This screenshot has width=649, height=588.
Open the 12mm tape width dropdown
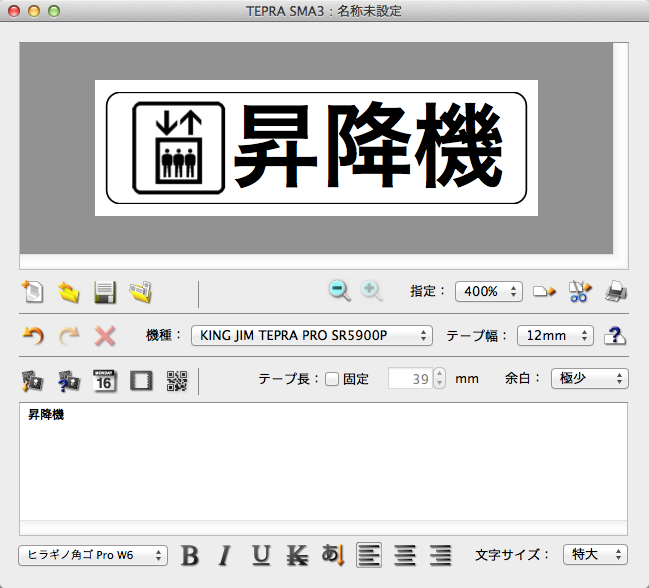[x=555, y=335]
